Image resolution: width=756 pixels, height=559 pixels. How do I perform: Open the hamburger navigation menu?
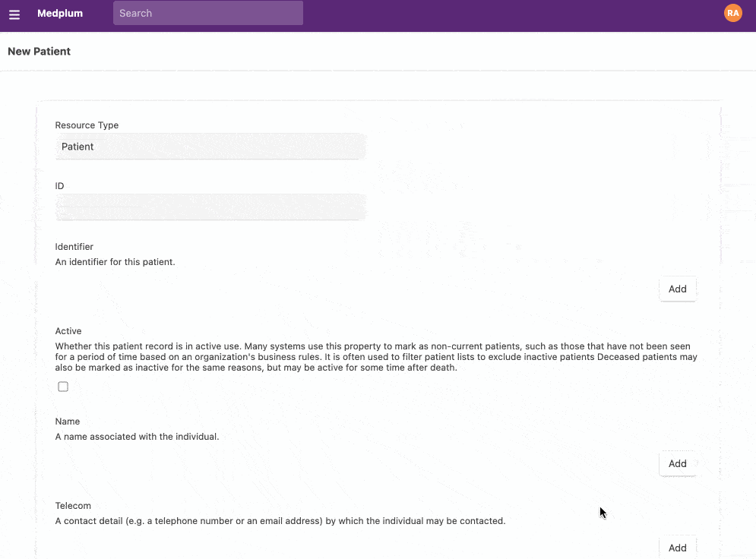pyautogui.click(x=14, y=14)
